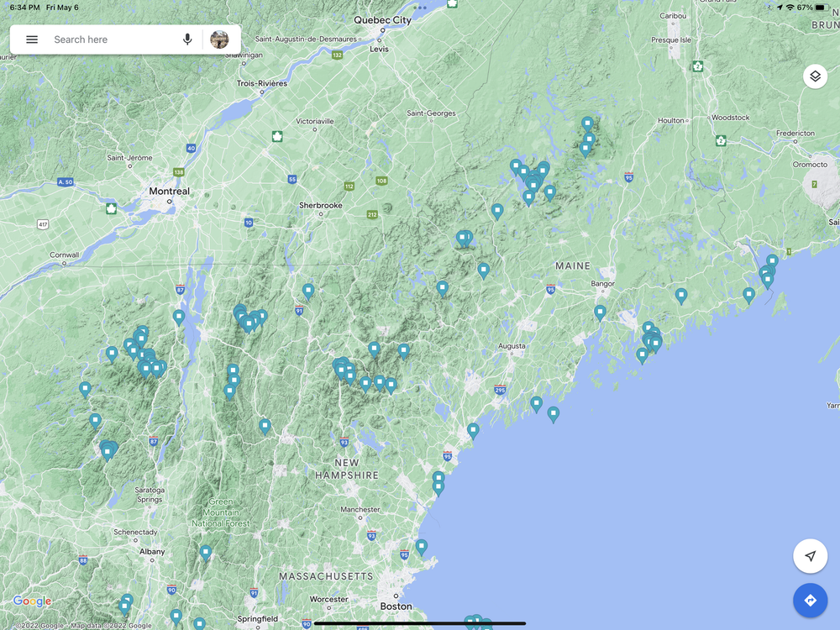Image resolution: width=840 pixels, height=630 pixels.
Task: Open the map layers button
Action: click(x=815, y=76)
